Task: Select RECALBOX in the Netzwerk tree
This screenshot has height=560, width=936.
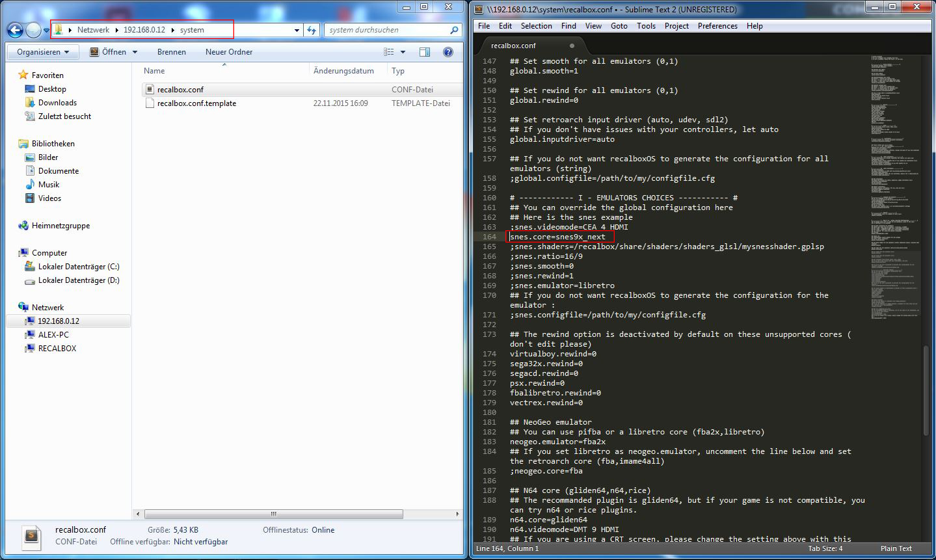Action: (x=57, y=349)
